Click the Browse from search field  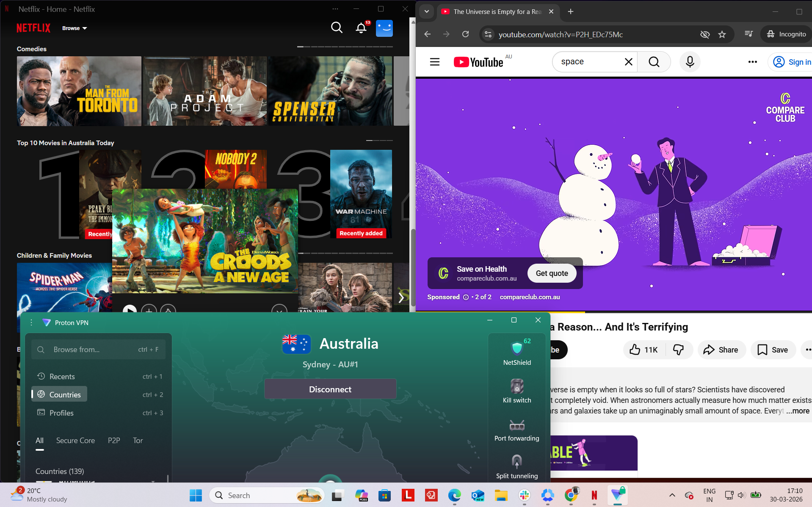[x=98, y=349]
